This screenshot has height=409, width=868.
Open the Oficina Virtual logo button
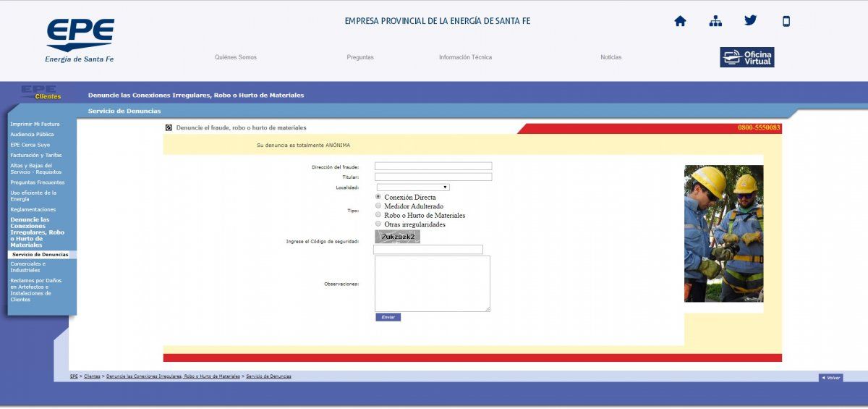tap(746, 57)
